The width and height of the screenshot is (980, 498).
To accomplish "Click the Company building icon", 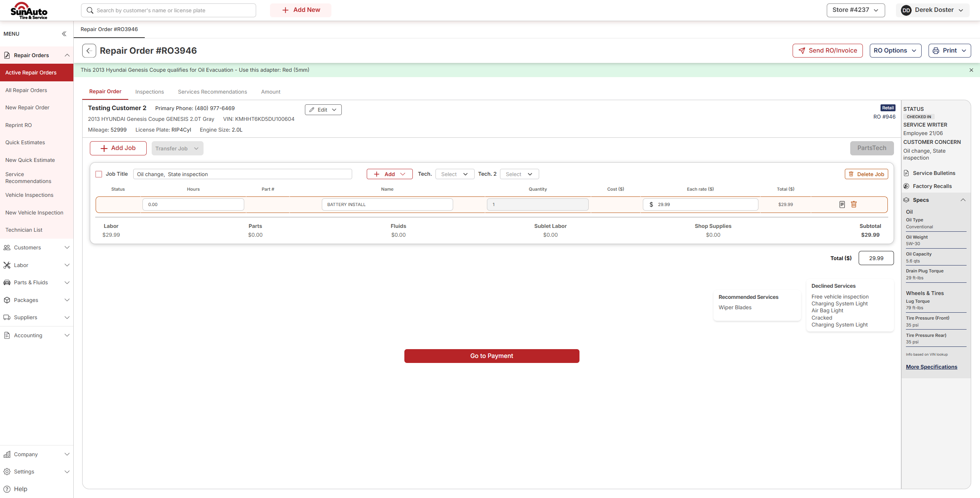I will point(7,454).
